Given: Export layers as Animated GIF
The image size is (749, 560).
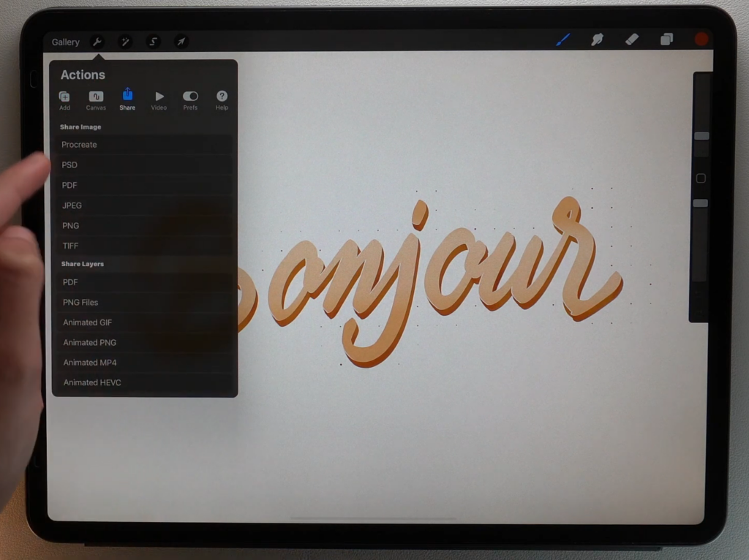Looking at the screenshot, I should [144, 322].
